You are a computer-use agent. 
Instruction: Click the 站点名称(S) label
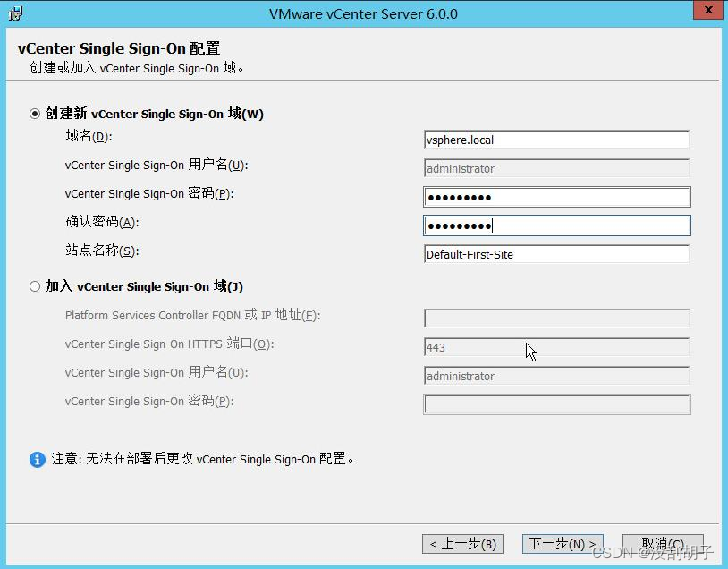pyautogui.click(x=102, y=251)
